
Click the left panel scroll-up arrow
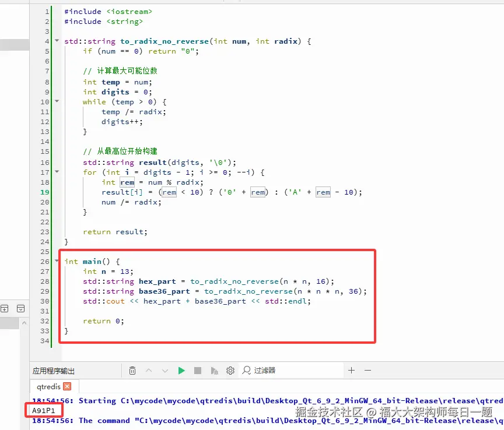[x=24, y=323]
